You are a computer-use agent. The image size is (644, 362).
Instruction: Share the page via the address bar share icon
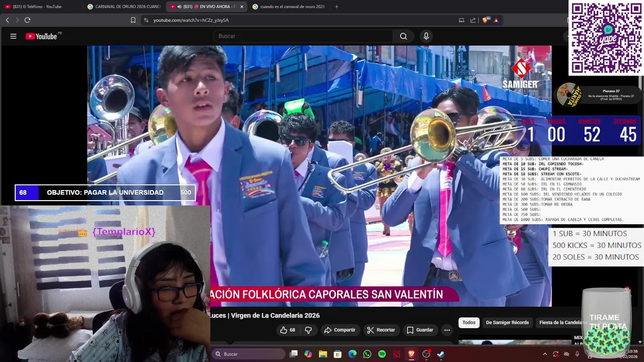pyautogui.click(x=473, y=20)
